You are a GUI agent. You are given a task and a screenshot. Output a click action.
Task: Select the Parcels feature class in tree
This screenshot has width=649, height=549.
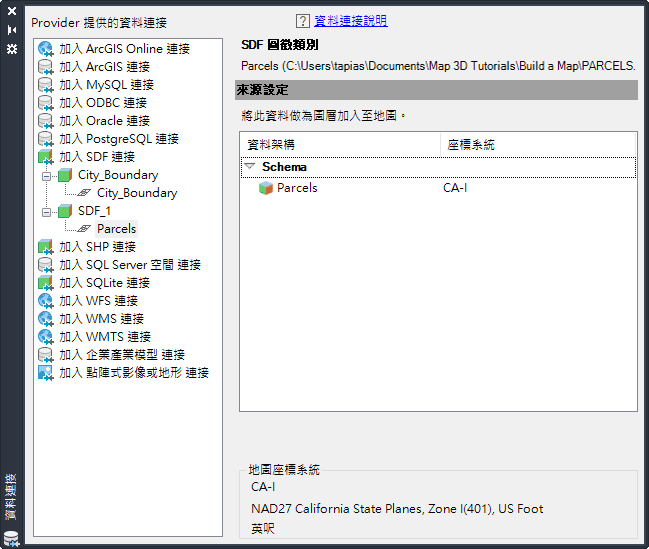tap(116, 229)
